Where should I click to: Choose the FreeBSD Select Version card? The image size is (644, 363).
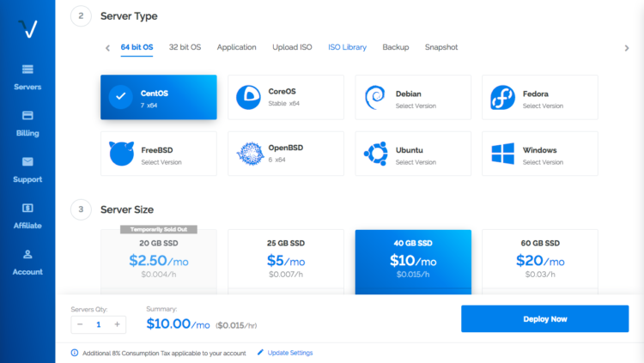coord(159,154)
